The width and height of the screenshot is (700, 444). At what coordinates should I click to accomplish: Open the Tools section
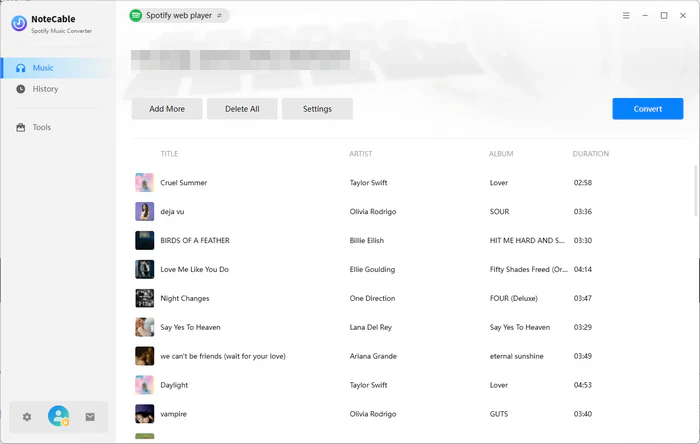point(41,127)
